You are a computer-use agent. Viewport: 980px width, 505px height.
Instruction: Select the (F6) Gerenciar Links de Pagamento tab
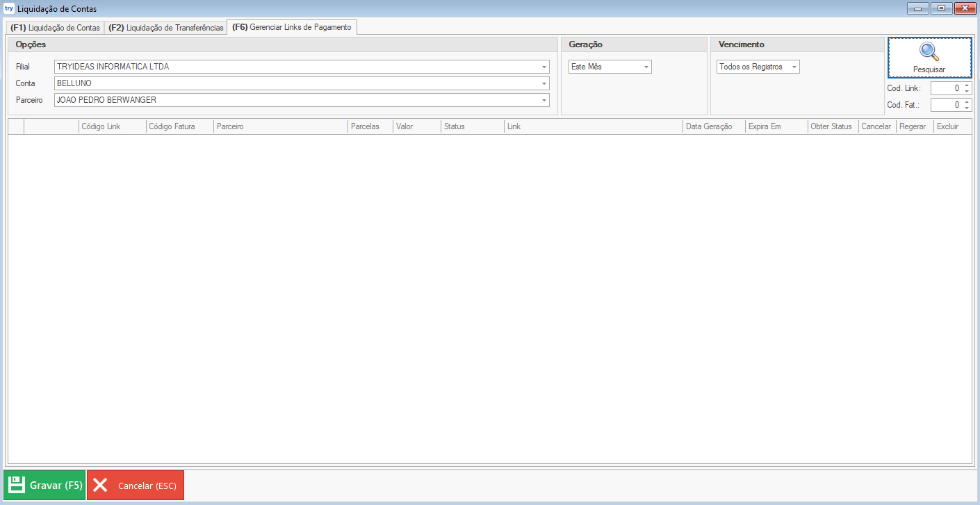tap(293, 27)
